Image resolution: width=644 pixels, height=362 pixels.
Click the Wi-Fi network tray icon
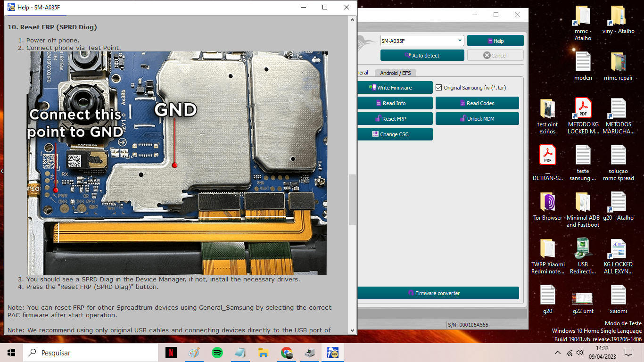(569, 353)
